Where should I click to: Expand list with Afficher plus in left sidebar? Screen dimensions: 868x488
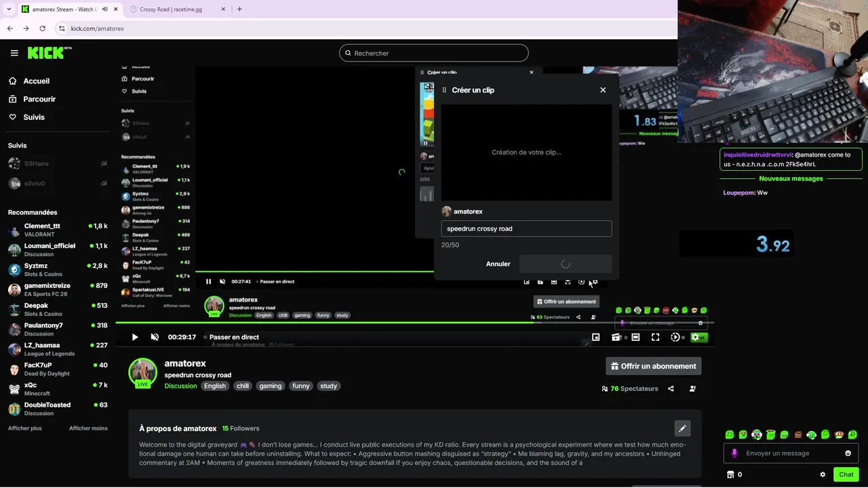25,428
